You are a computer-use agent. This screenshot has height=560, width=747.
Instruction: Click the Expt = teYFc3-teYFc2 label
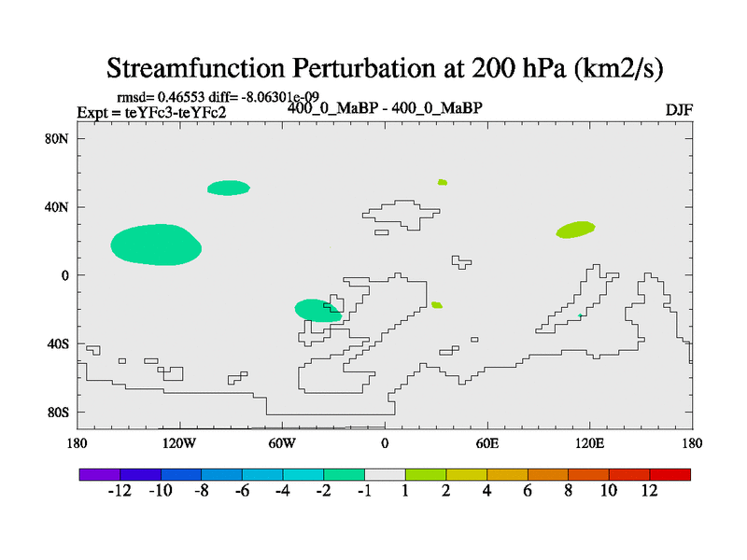151,113
